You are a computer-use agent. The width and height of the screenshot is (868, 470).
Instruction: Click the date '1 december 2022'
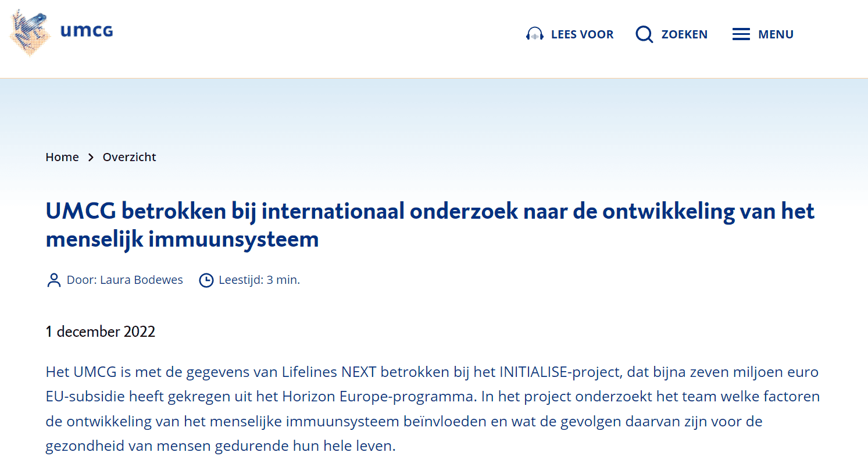pos(101,332)
